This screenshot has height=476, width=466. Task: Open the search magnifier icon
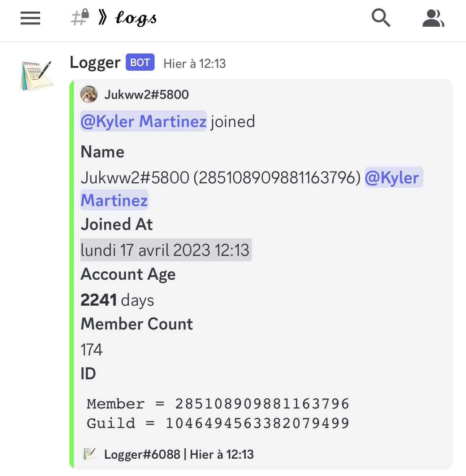coord(381,18)
